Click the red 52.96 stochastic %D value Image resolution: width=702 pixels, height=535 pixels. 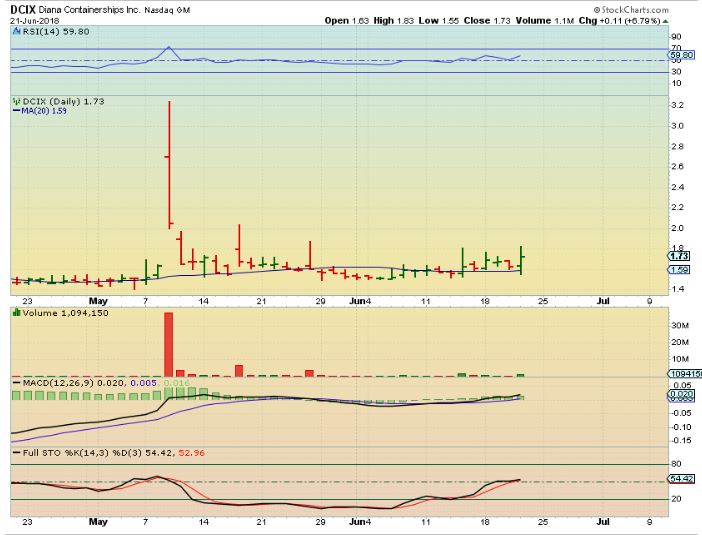click(192, 453)
